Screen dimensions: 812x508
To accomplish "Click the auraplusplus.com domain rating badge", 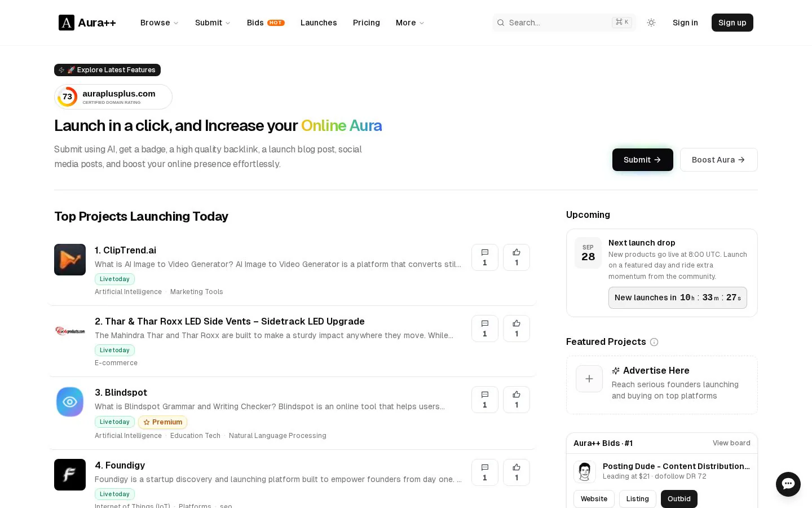I will pyautogui.click(x=113, y=97).
